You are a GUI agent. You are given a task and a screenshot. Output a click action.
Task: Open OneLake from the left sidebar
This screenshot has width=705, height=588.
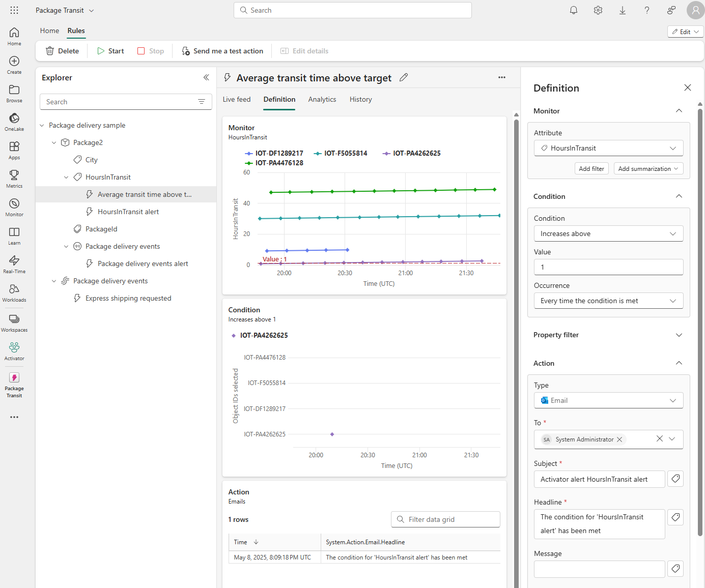[14, 122]
